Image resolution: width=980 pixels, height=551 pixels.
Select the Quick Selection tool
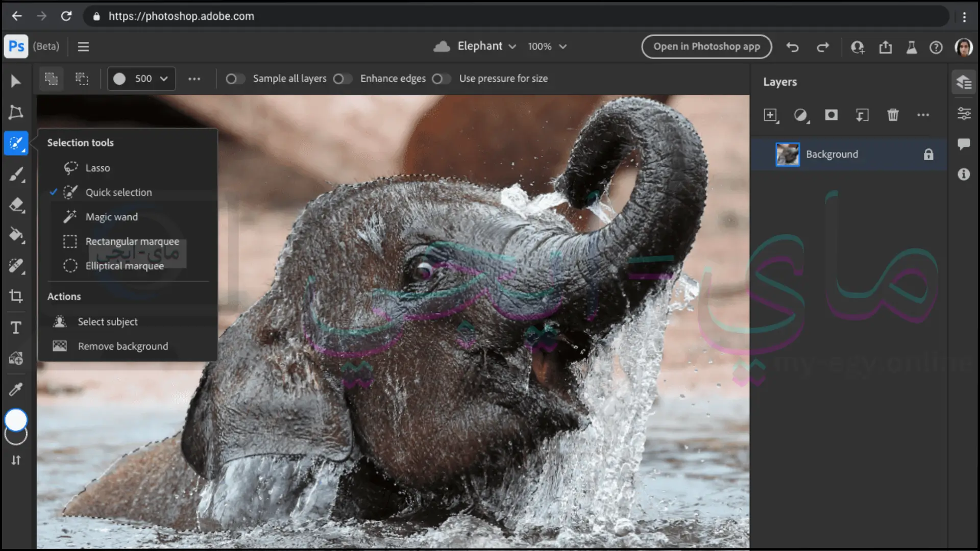(x=118, y=192)
